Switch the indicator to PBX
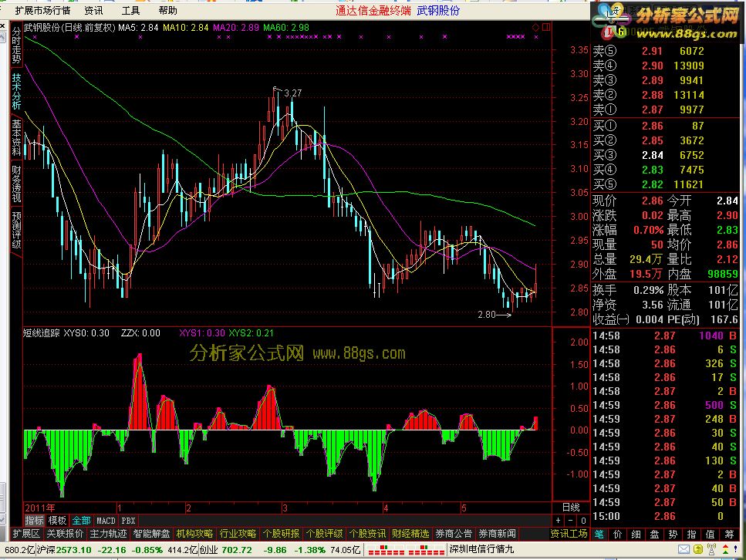The image size is (746, 560). tap(129, 521)
